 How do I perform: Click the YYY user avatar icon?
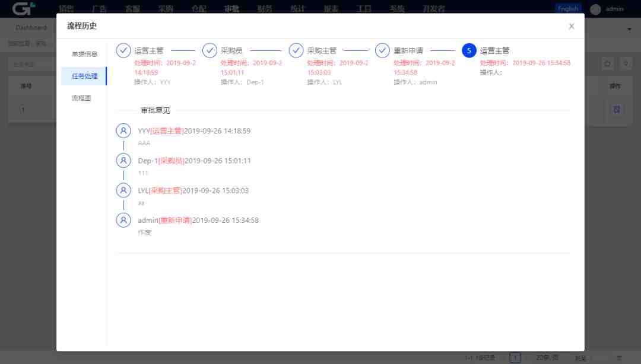pos(123,130)
